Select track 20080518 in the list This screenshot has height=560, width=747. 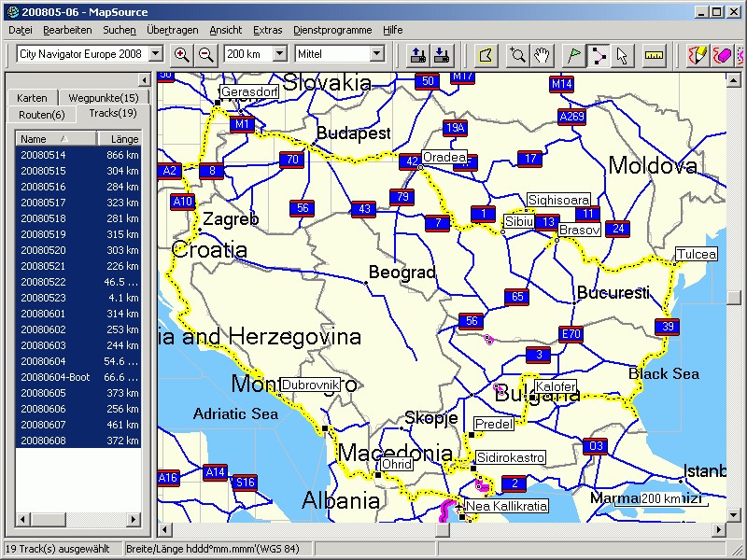78,218
